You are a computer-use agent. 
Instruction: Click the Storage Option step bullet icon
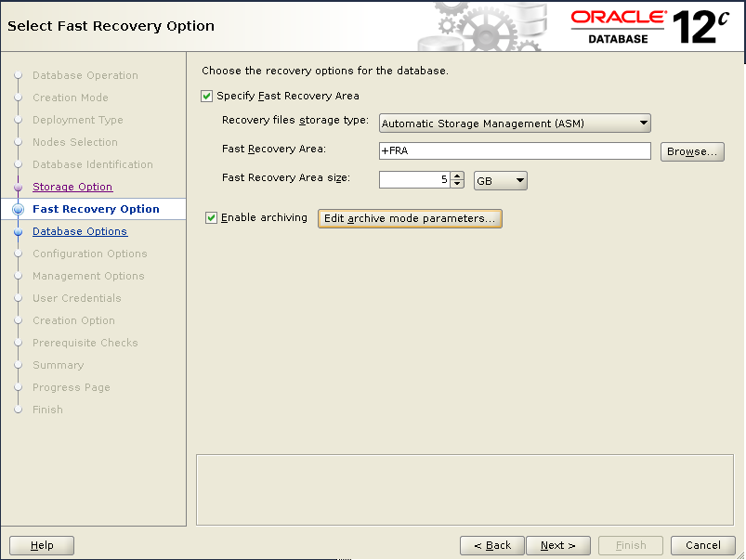click(18, 187)
